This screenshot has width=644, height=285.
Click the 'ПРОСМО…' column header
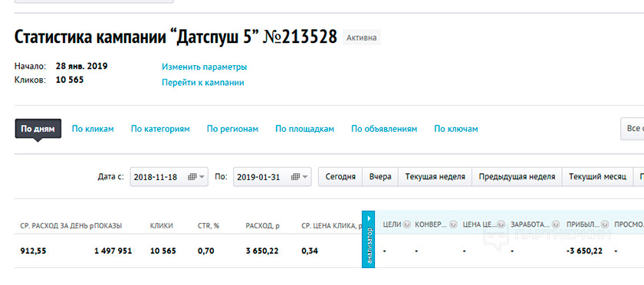[x=629, y=224]
